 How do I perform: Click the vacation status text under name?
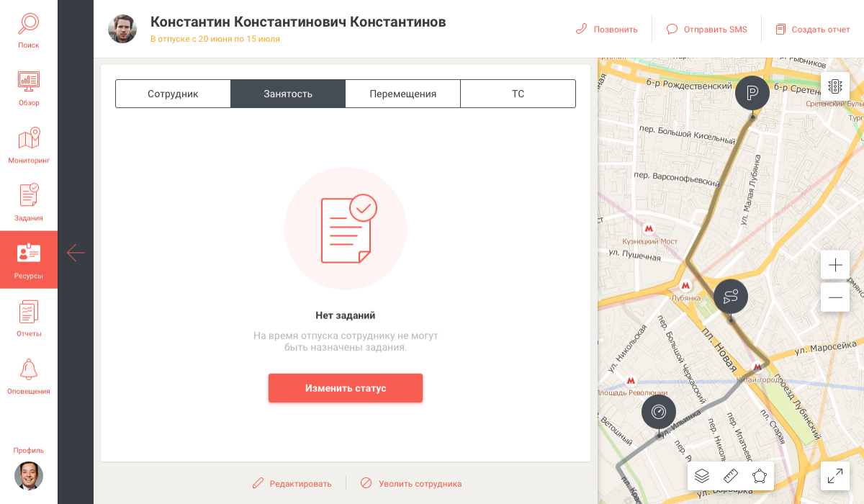click(215, 39)
